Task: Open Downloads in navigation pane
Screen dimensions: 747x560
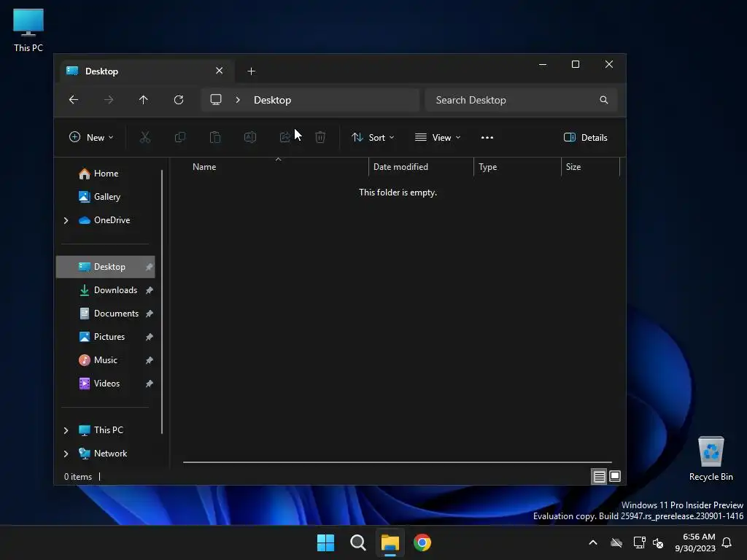Action: click(115, 290)
